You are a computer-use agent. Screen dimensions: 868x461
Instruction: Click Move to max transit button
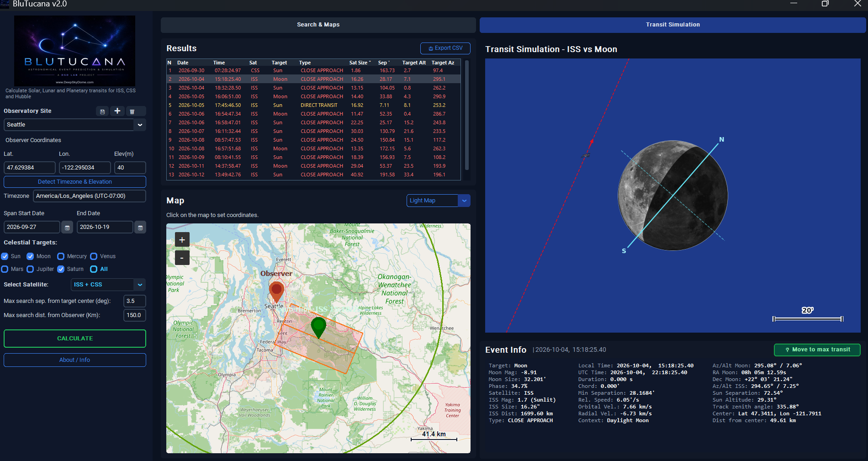tap(817, 350)
